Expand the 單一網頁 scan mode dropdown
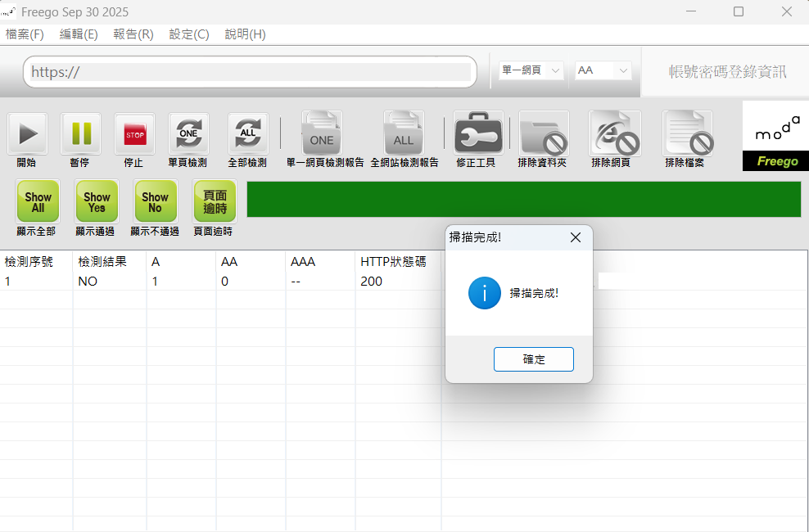The width and height of the screenshot is (809, 532). (x=531, y=71)
